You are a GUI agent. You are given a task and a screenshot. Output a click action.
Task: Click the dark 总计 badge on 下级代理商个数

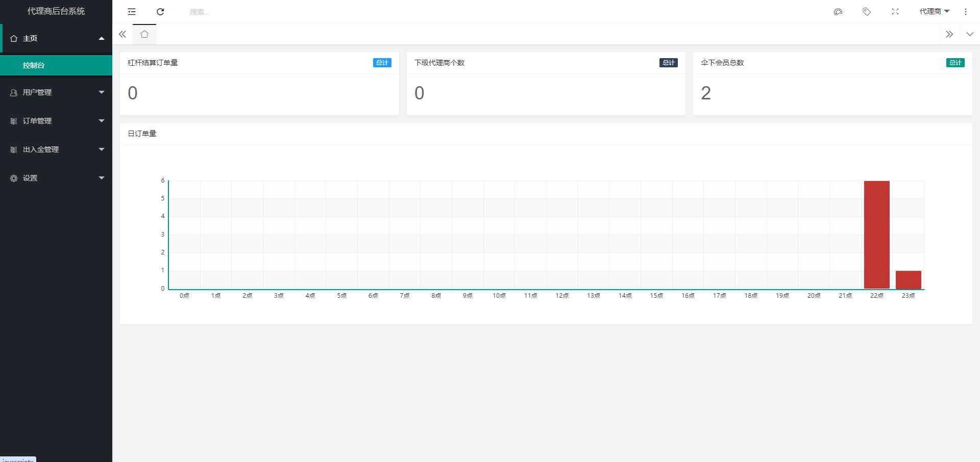[x=669, y=63]
